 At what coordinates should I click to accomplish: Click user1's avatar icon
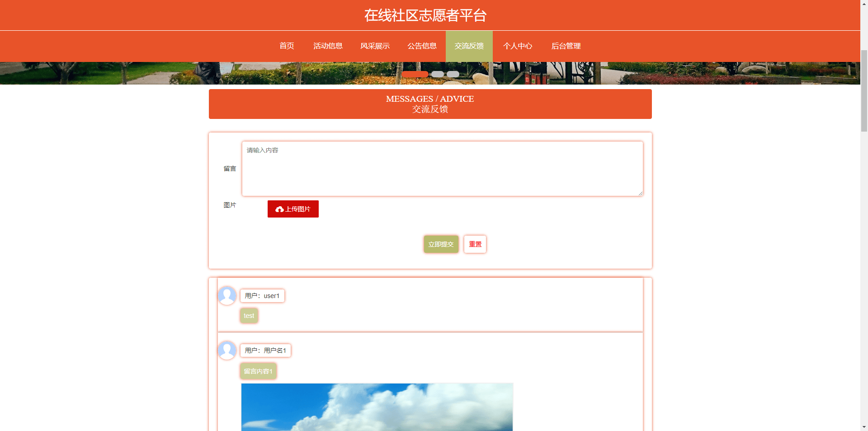coord(227,296)
